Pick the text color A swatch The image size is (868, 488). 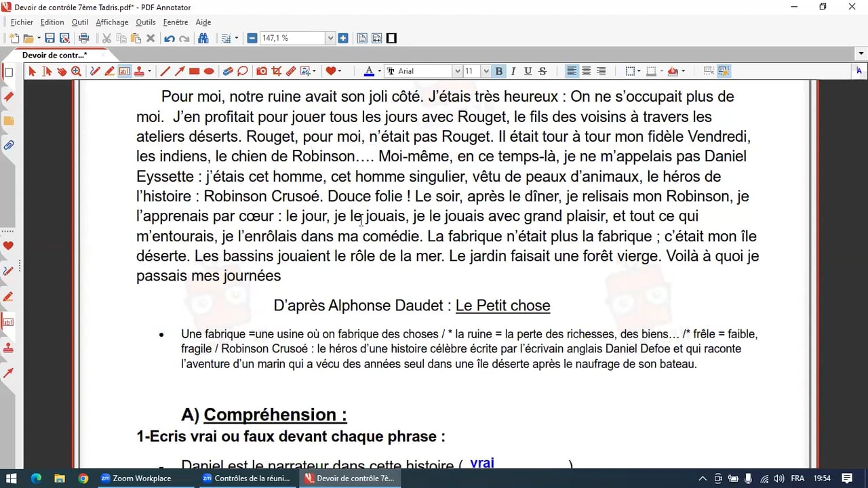point(369,71)
